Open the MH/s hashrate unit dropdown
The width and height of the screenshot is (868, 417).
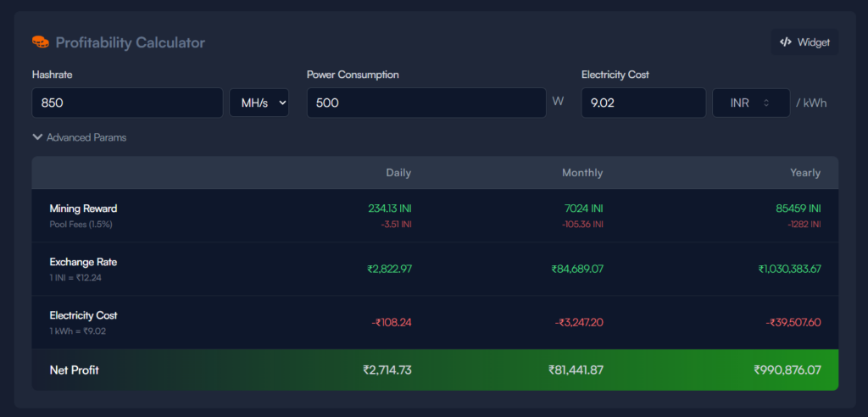click(x=259, y=103)
